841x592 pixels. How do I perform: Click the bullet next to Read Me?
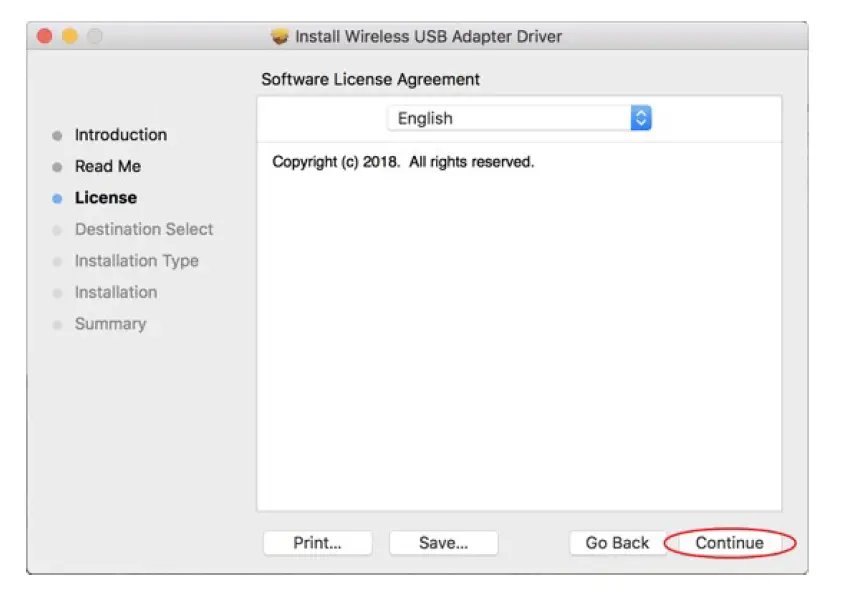tap(57, 167)
